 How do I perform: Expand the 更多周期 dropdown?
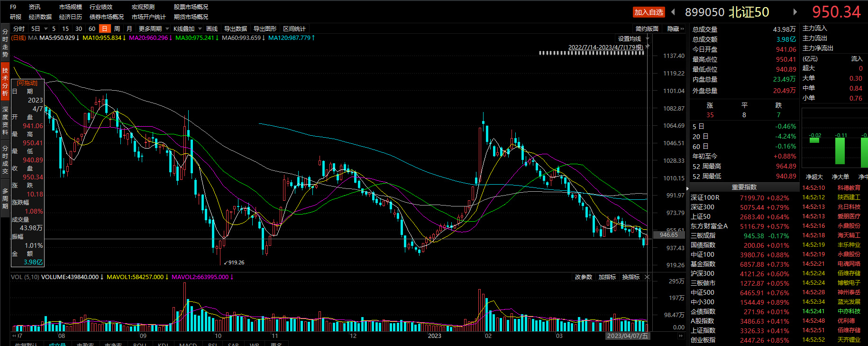point(153,29)
